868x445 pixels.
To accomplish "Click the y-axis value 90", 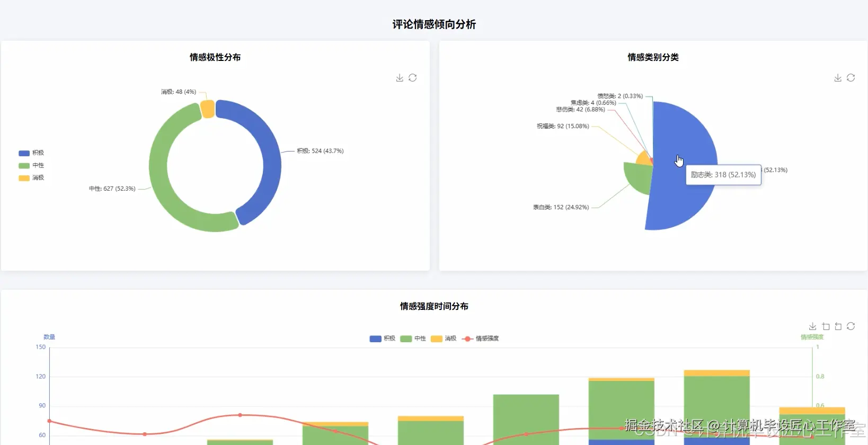I will [x=42, y=406].
